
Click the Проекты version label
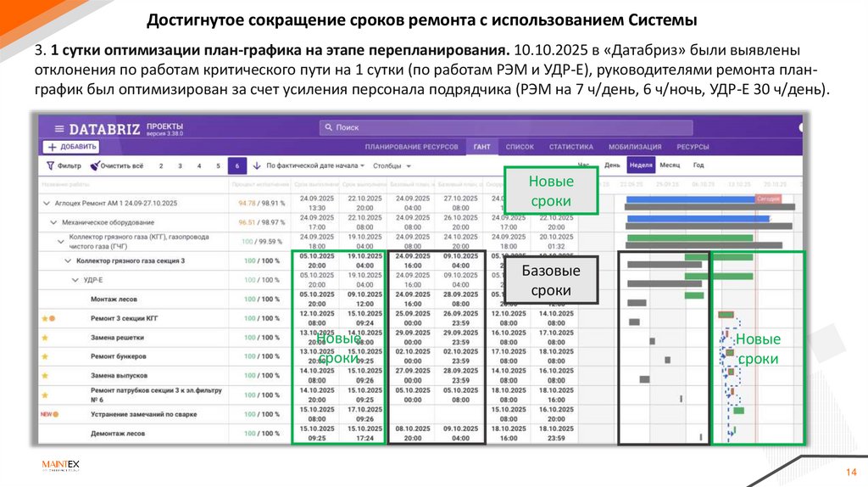(x=164, y=130)
